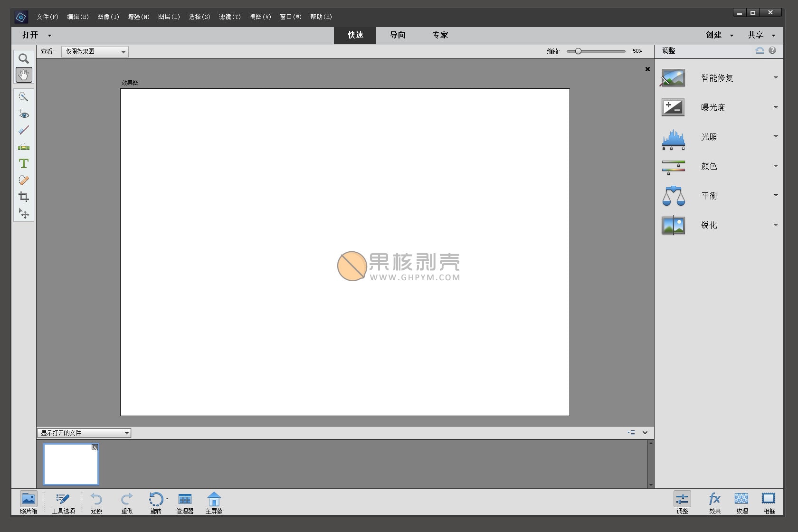Image resolution: width=798 pixels, height=532 pixels.
Task: Open the 滤镜(T) menu
Action: (230, 17)
